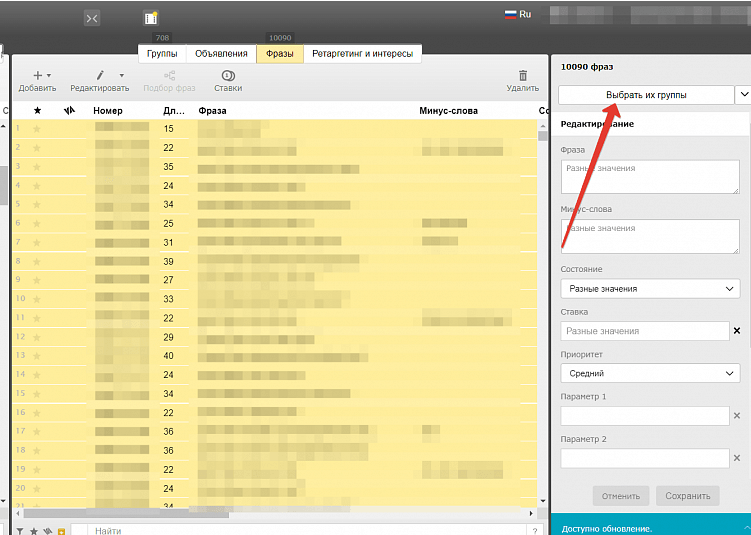751x535 pixels.
Task: Star the phrase in row 5
Action: (37, 205)
